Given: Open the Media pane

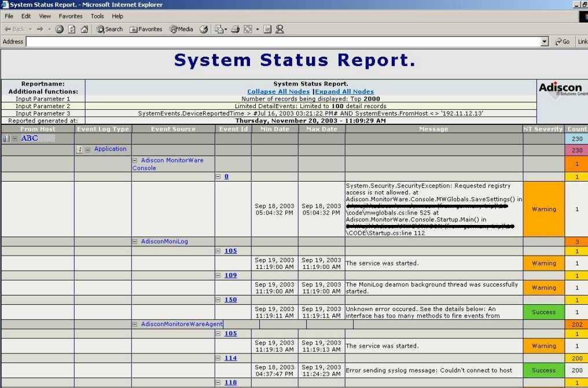Looking at the screenshot, I should point(181,29).
